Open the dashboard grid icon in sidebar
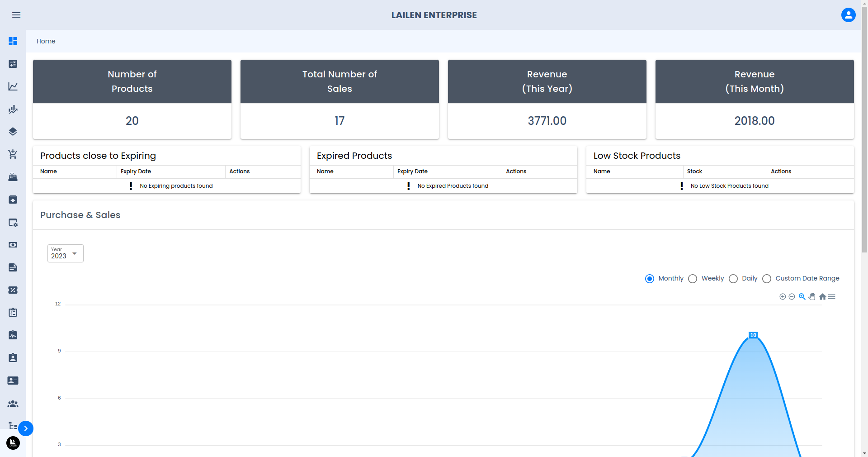The height and width of the screenshot is (457, 868). [13, 41]
